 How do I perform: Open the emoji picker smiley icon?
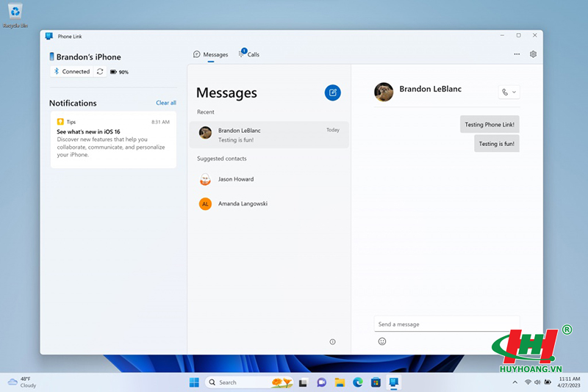click(x=381, y=341)
